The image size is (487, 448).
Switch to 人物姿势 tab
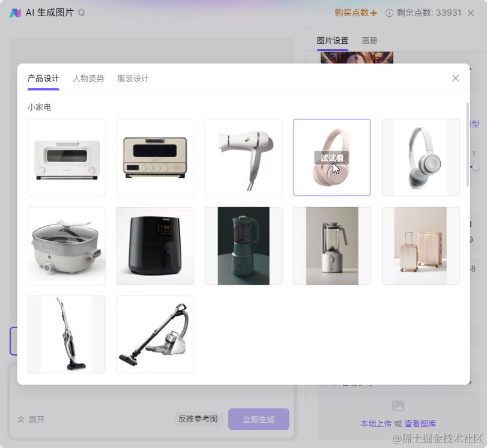88,78
